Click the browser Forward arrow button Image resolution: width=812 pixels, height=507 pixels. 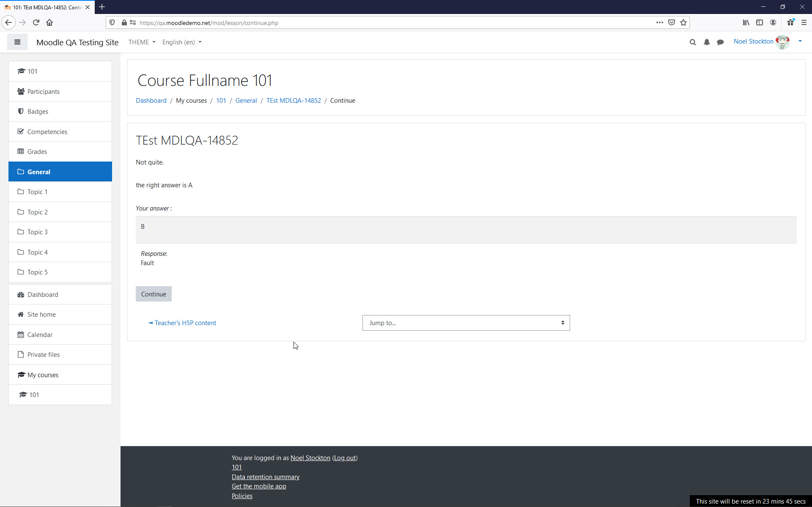22,22
